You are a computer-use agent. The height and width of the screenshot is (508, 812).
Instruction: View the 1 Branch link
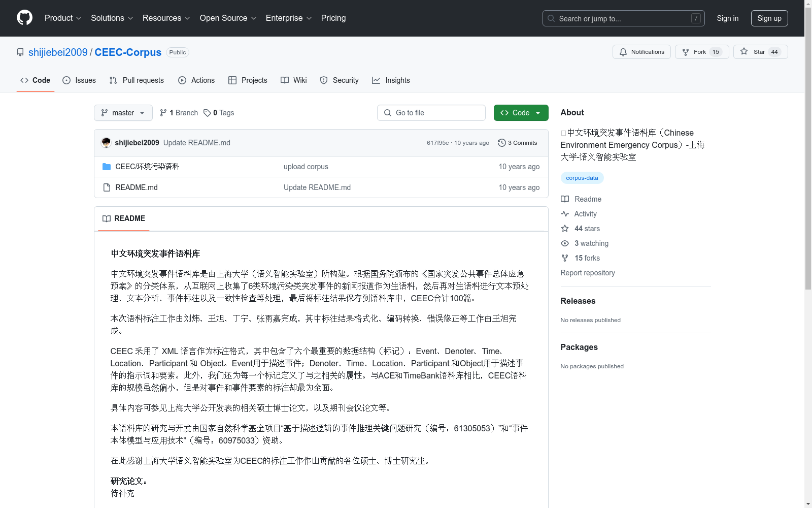point(179,113)
